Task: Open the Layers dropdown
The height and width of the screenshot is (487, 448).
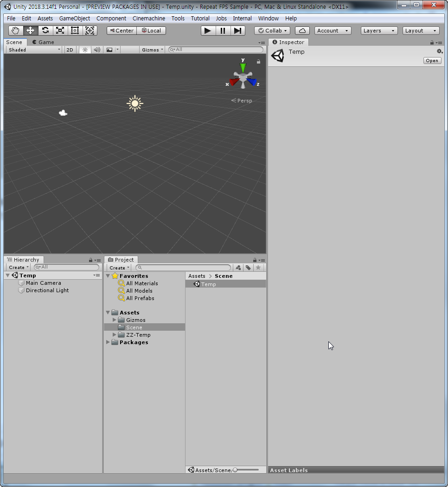Action: [379, 31]
